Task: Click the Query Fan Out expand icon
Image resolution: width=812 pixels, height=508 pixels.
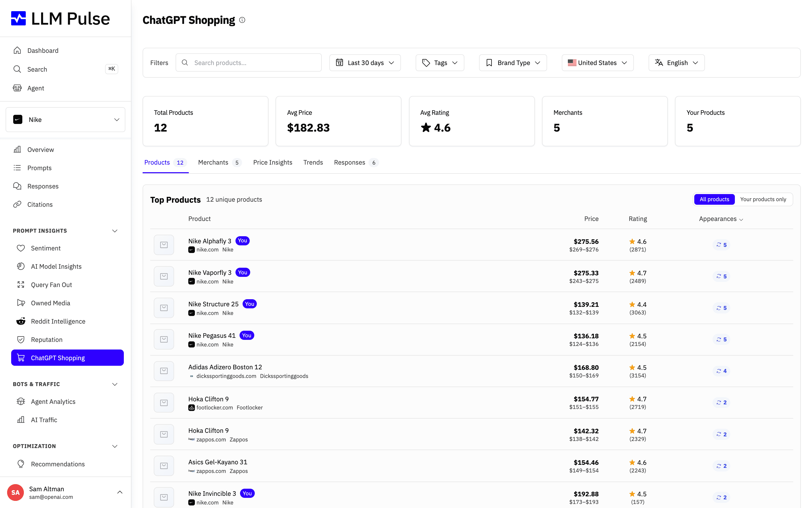Action: (x=21, y=284)
